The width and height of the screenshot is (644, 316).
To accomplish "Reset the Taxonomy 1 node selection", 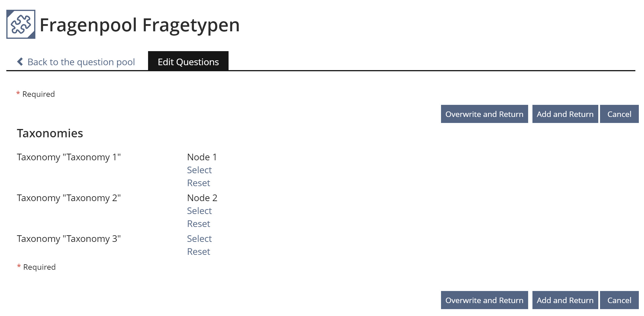I will (x=198, y=183).
